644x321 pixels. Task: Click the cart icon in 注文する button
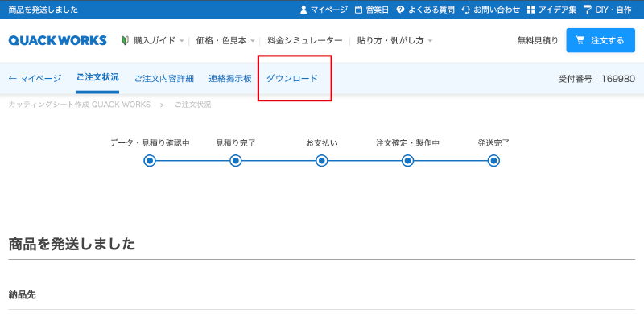[580, 40]
